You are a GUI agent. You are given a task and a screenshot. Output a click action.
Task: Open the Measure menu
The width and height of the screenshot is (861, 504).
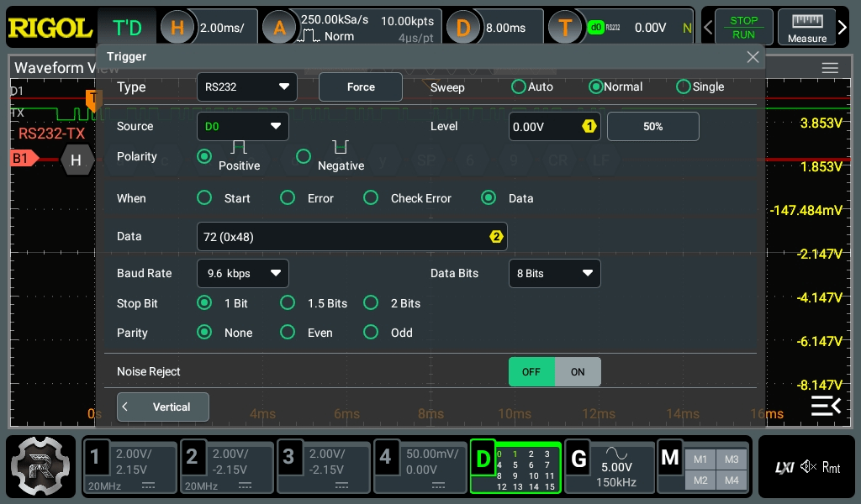coord(806,26)
